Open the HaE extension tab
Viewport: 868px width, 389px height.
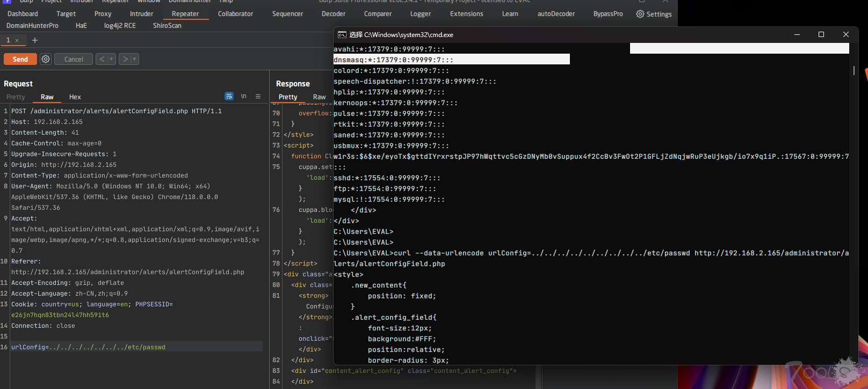point(81,26)
